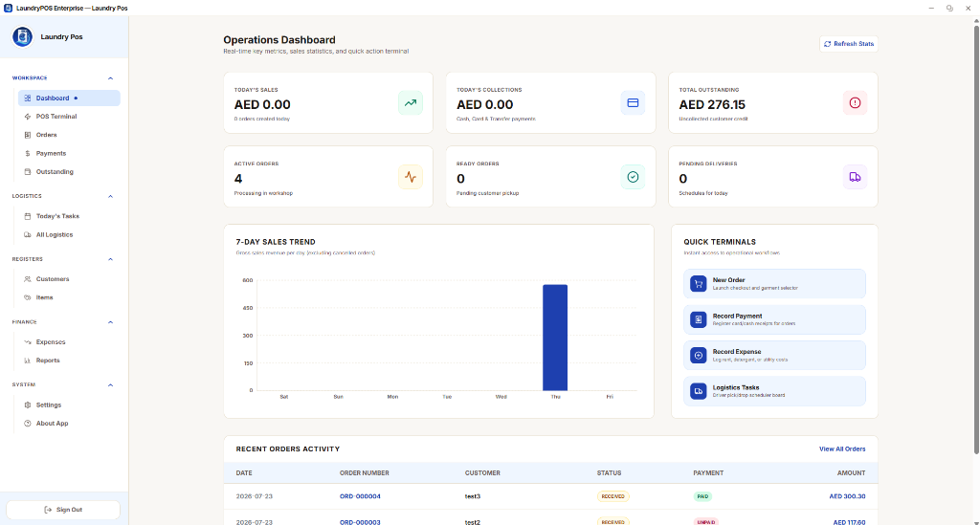Collapse the Logistics sidebar section
980x525 pixels.
point(111,197)
